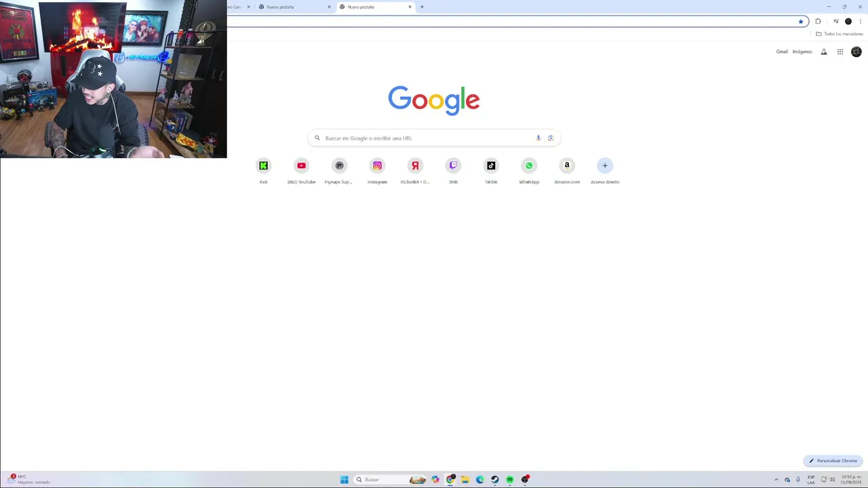Viewport: 868px width, 488px height.
Task: Open the Chrome extensions puzzle icon
Action: point(818,22)
